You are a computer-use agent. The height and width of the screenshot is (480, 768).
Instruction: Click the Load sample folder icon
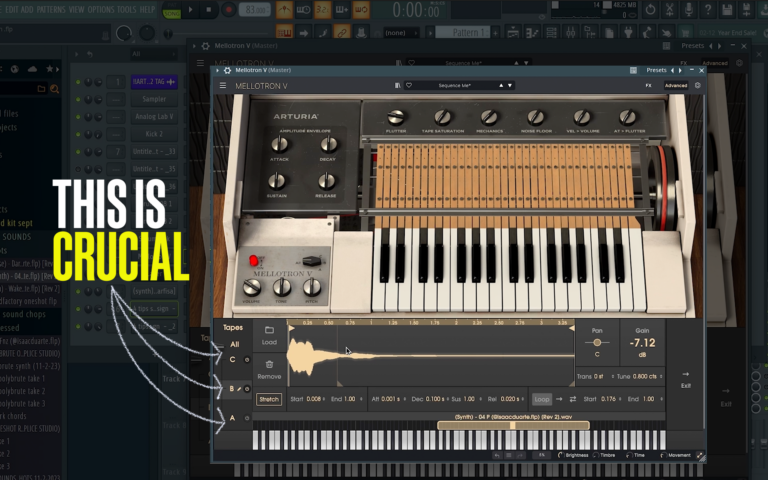coord(269,329)
